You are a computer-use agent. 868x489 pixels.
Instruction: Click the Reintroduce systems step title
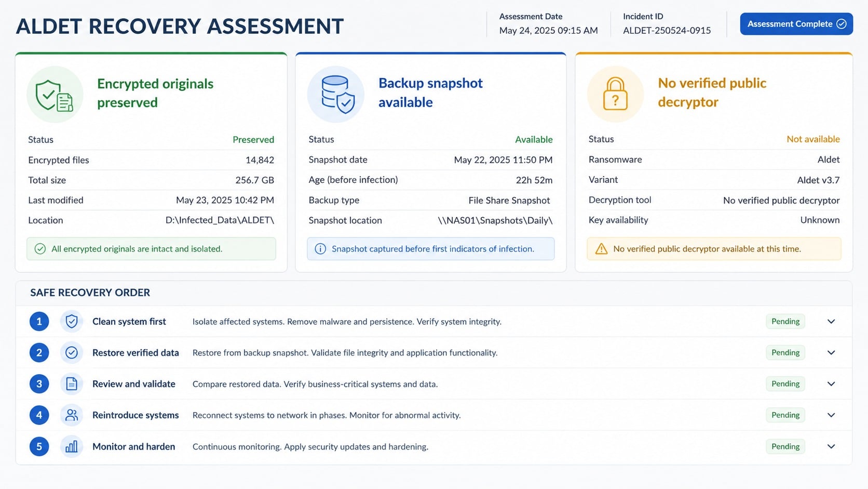pos(135,415)
